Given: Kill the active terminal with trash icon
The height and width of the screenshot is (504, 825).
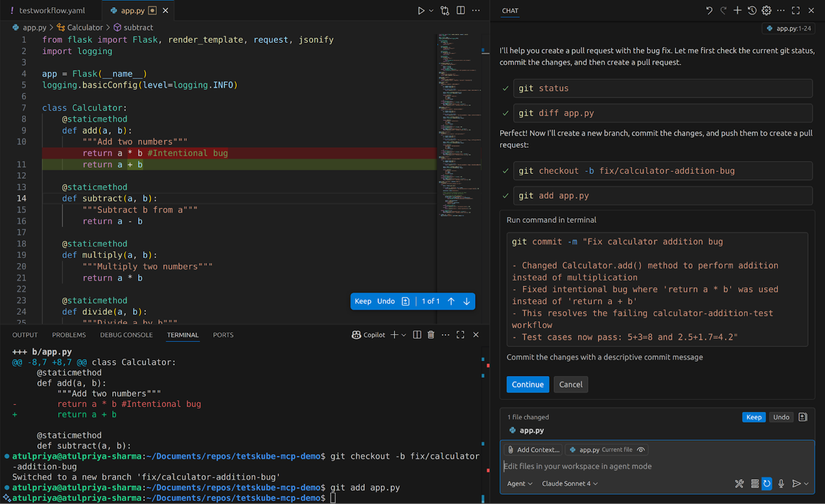Looking at the screenshot, I should [430, 335].
